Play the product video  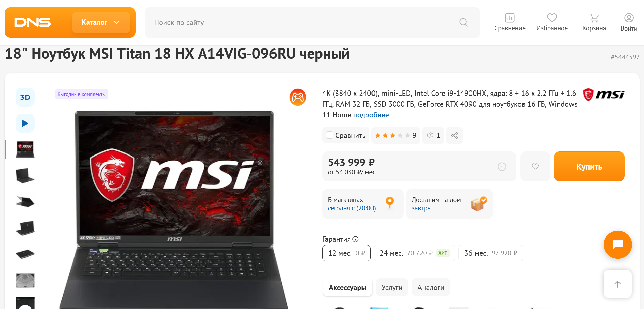[x=25, y=123]
